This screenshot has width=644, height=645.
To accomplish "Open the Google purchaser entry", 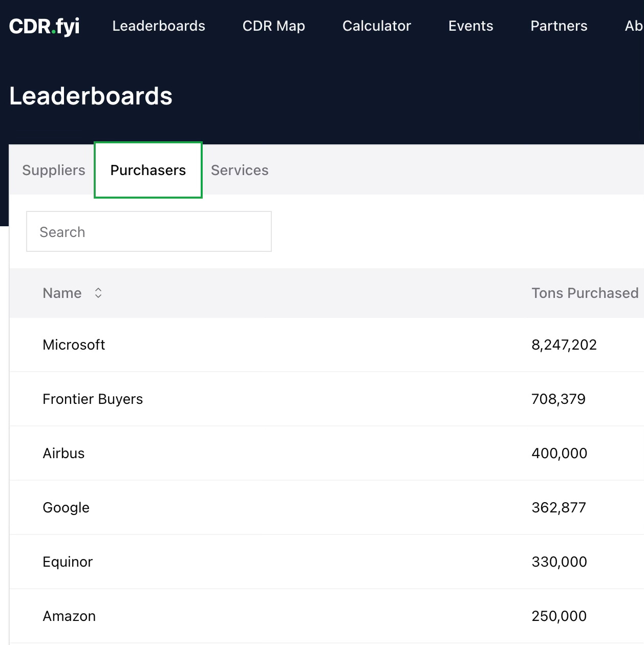I will point(327,507).
